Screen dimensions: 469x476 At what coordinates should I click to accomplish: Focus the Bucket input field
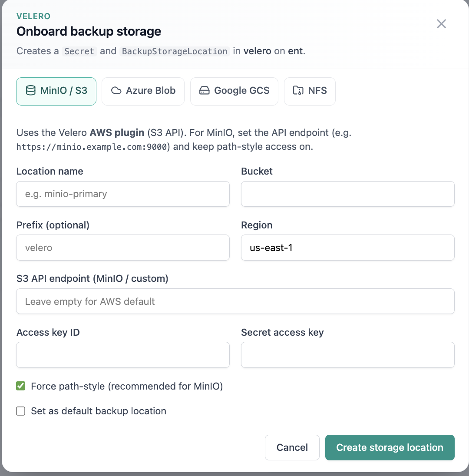pos(347,194)
